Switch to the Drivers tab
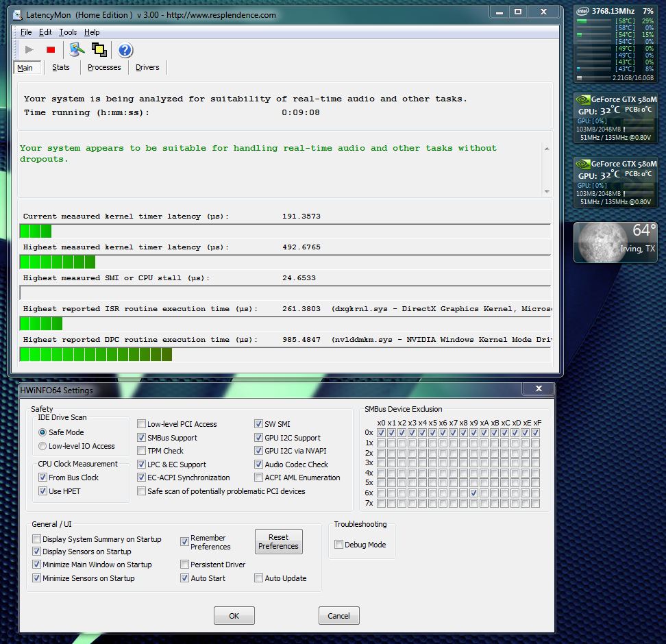666x644 pixels. click(x=147, y=67)
